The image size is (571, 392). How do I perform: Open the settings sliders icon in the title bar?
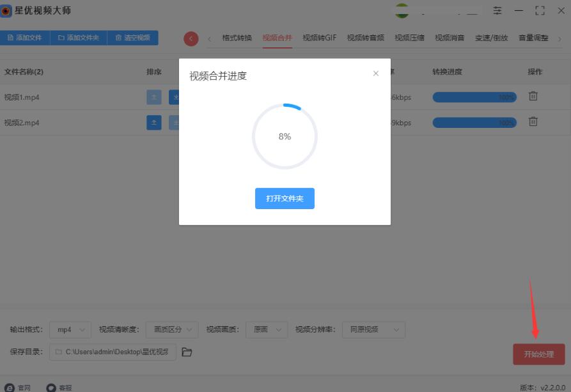497,10
